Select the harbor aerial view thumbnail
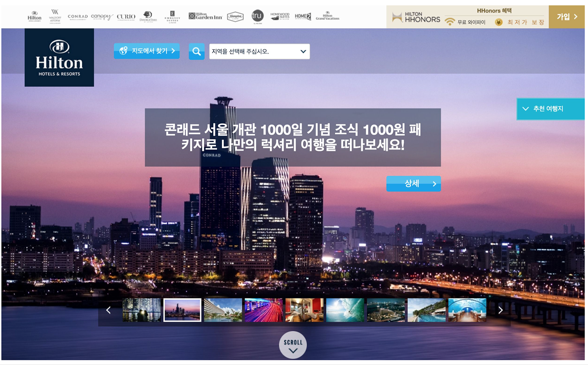The image size is (588, 365). tap(386, 310)
